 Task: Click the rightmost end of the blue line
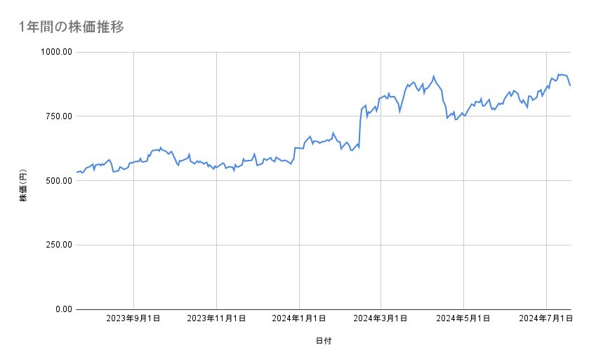pyautogui.click(x=571, y=86)
